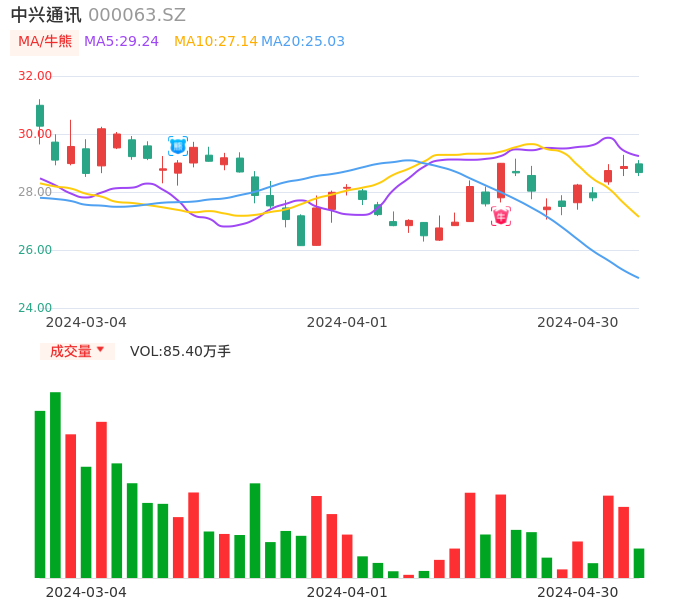Screen dimensions: 686x606
Task: Click the 2024-04-30 date on volume axis
Action: (x=578, y=592)
